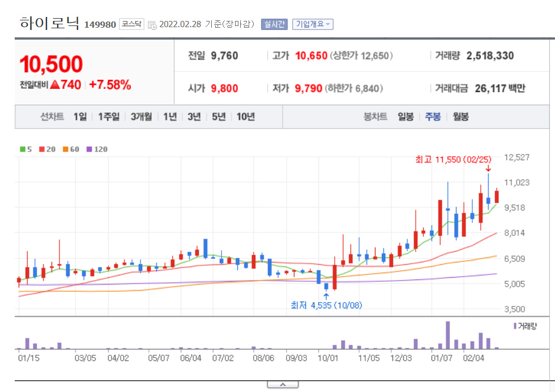Show the 월봉 monthly candle chart

(460, 117)
